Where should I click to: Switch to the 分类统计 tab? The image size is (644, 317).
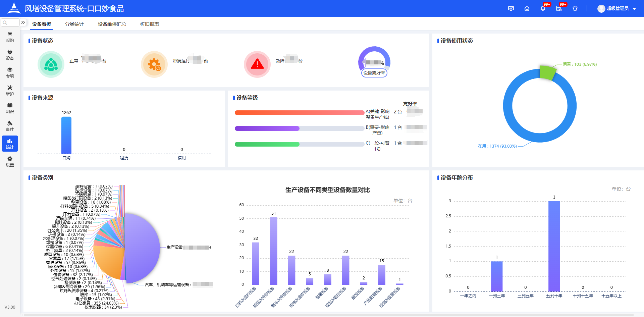[x=74, y=24]
